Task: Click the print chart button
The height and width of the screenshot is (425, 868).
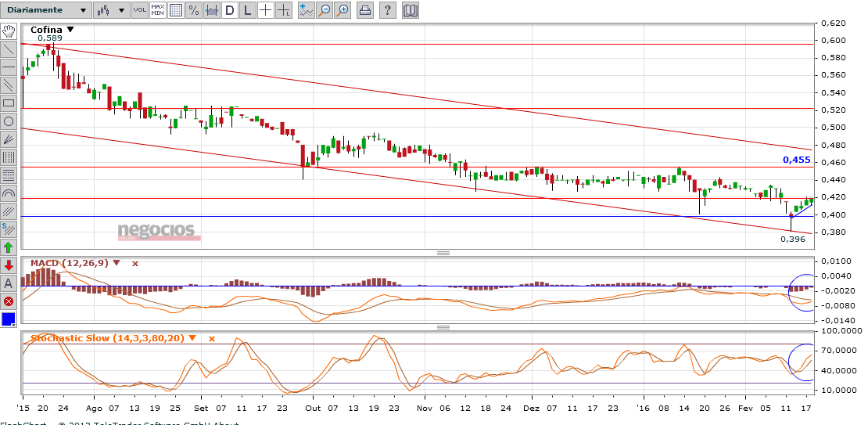Action: [x=365, y=10]
